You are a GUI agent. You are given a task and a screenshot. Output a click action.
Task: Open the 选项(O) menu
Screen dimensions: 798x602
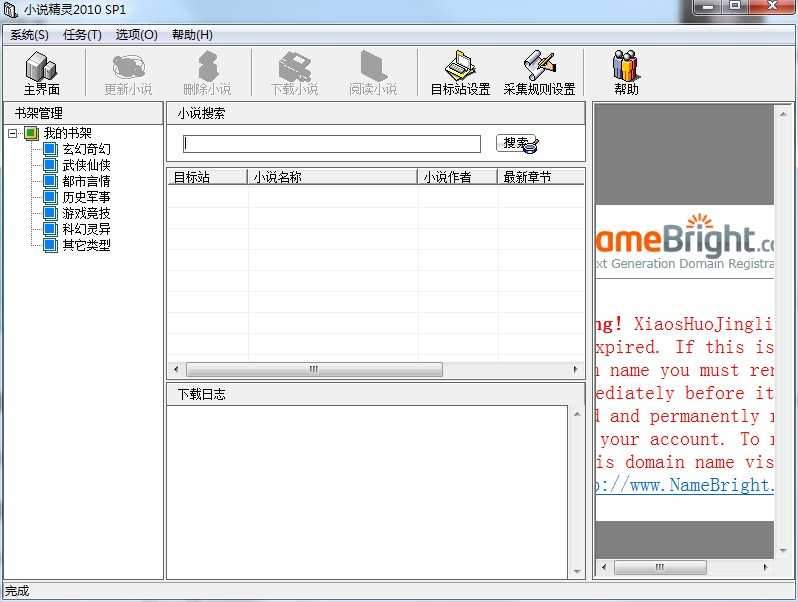pos(136,34)
